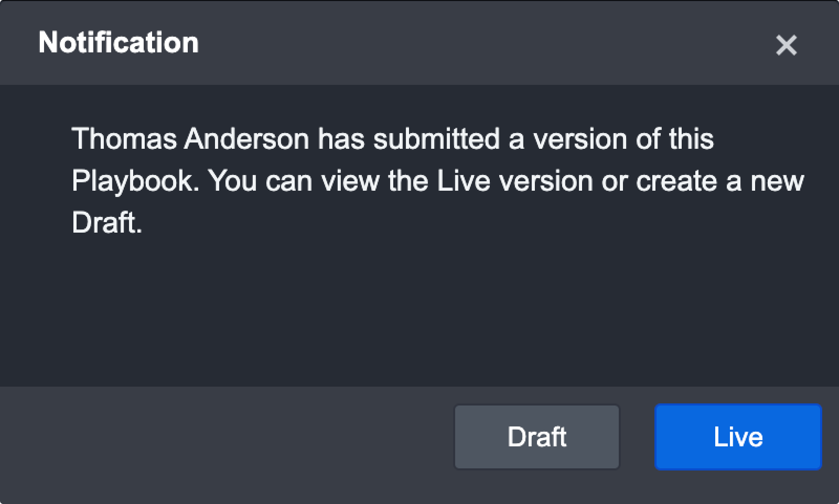This screenshot has height=504, width=839.
Task: Click the Draft button
Action: [x=536, y=437]
